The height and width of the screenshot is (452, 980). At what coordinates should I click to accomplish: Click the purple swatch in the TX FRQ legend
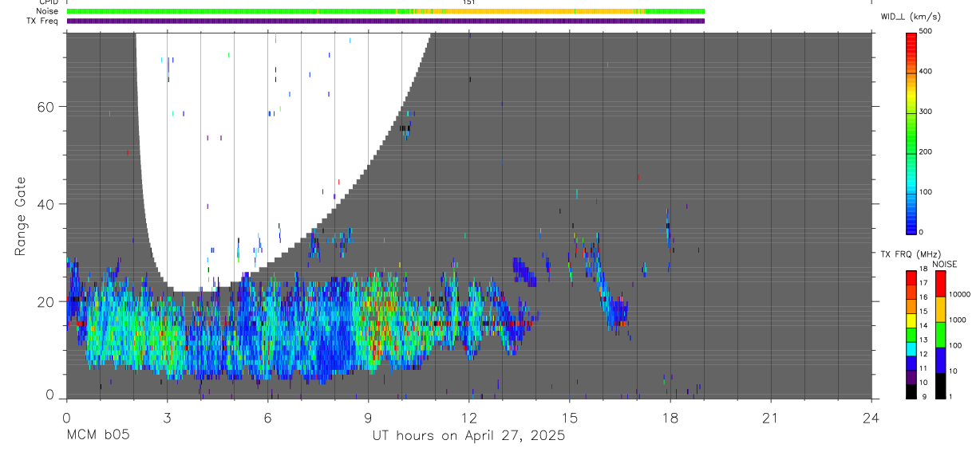point(911,377)
